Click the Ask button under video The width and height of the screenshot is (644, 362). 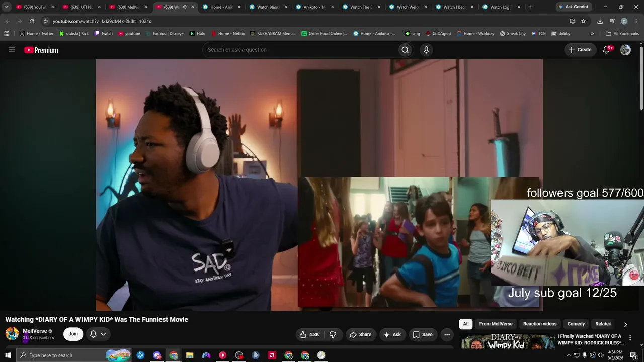tap(392, 334)
